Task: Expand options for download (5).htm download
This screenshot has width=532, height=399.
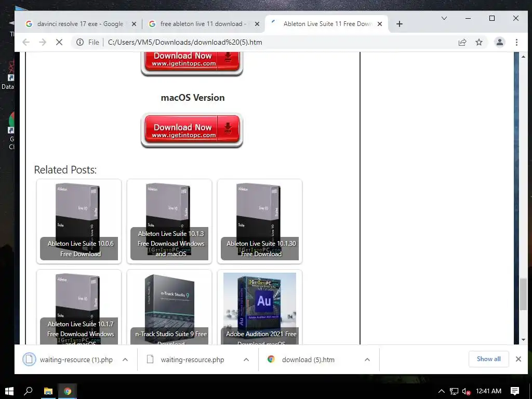Action: tap(367, 360)
